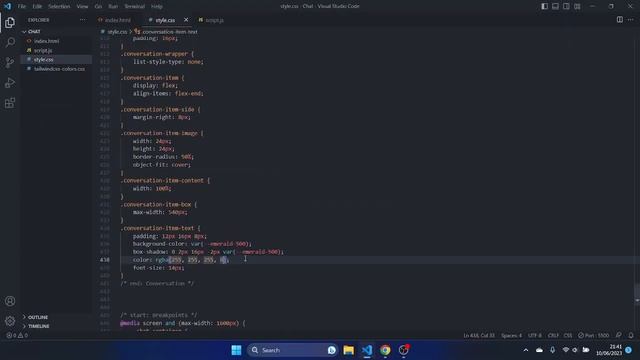Close the style.css tab
The width and height of the screenshot is (640, 360).
pos(186,20)
